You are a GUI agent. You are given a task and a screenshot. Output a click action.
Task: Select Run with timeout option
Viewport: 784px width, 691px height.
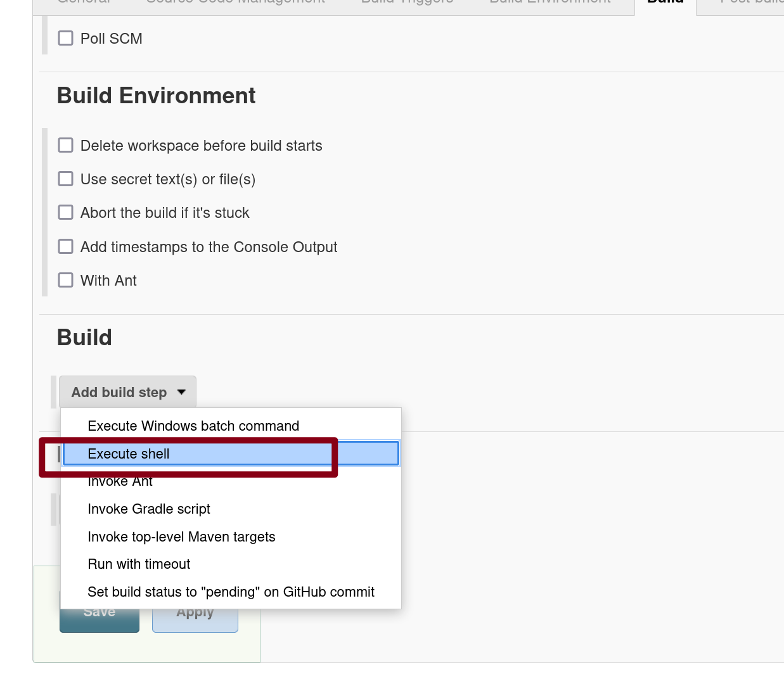click(x=139, y=564)
